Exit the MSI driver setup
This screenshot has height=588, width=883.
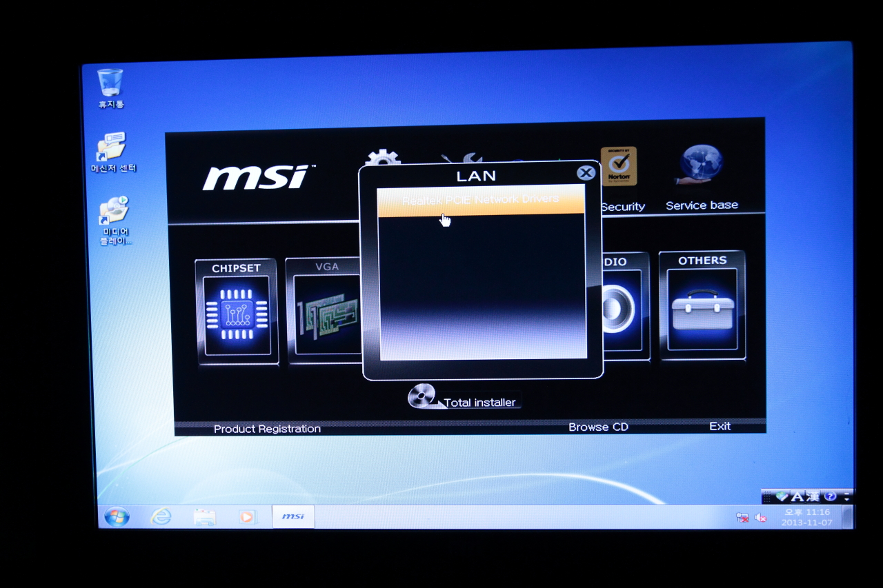720,427
